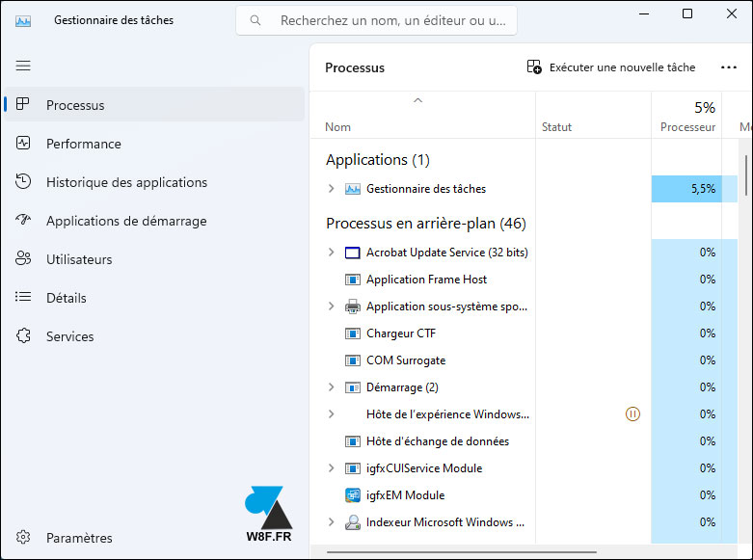
Task: Sort by the Statut column header
Action: pyautogui.click(x=593, y=116)
